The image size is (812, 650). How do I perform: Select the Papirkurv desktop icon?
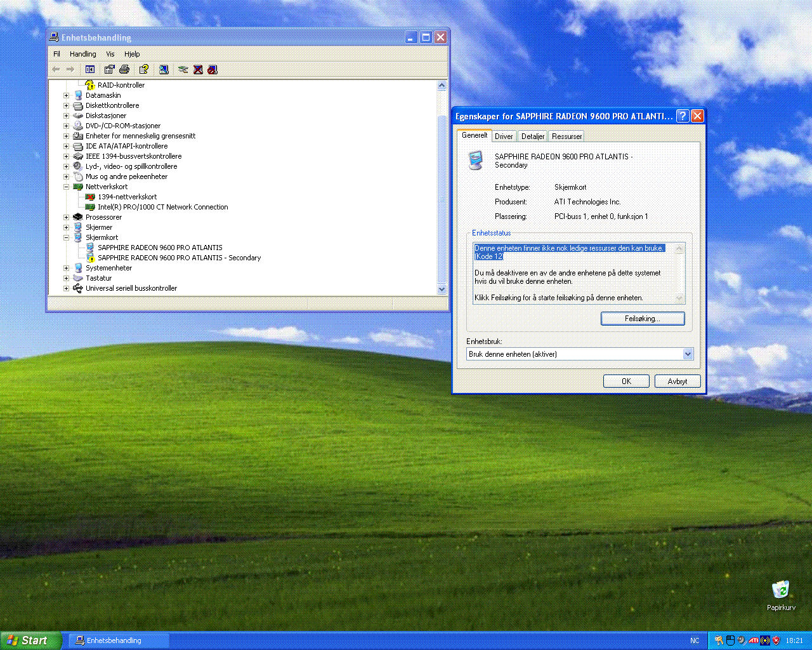point(781,595)
